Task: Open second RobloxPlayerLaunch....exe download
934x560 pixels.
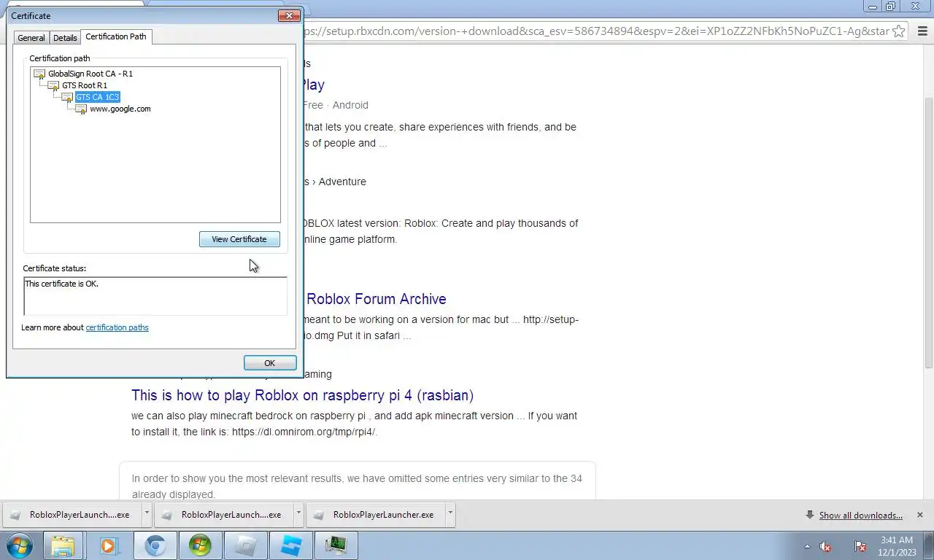Action: point(225,515)
